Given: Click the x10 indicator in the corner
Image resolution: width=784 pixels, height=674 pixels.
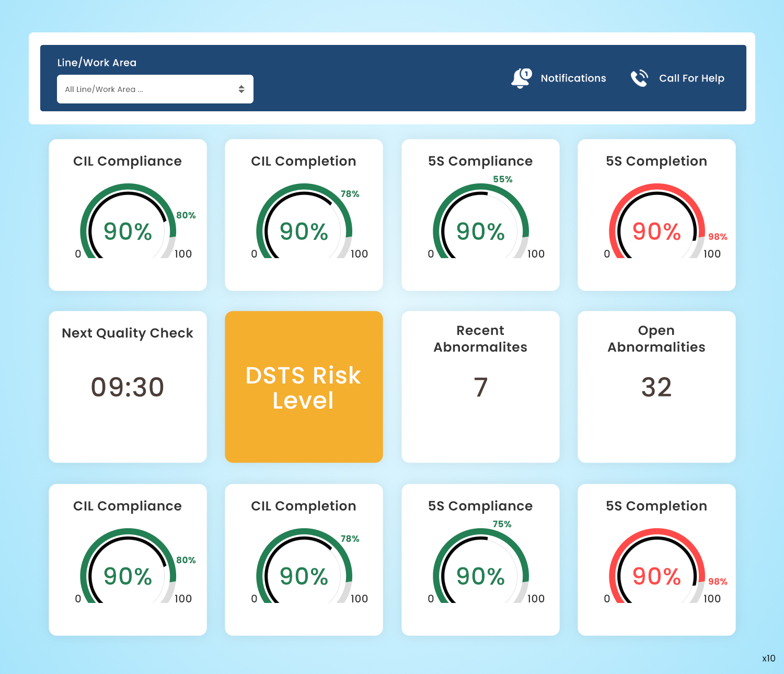Looking at the screenshot, I should coord(768,658).
